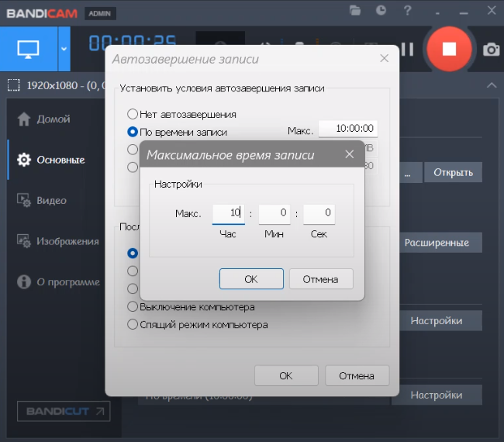This screenshot has height=442, width=504.
Task: Open the scheduled recording clock icon
Action: click(x=381, y=11)
